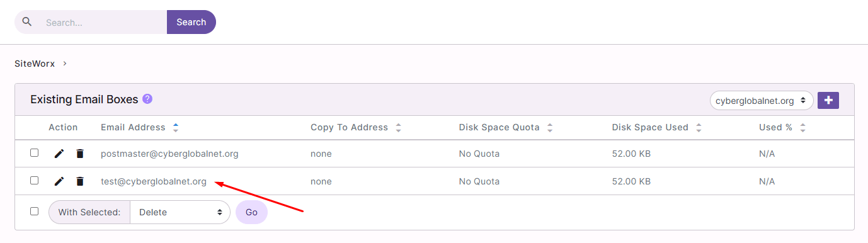Sort by Email Address column arrows

click(176, 127)
